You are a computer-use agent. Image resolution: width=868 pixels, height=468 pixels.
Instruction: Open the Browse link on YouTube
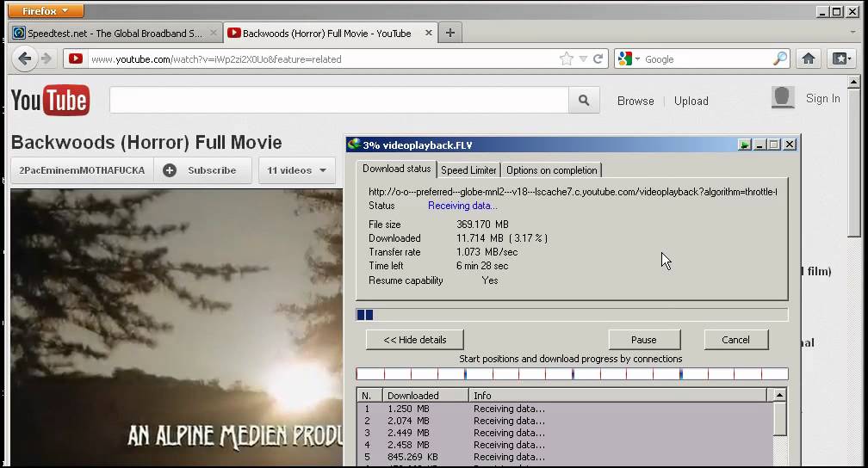[635, 102]
